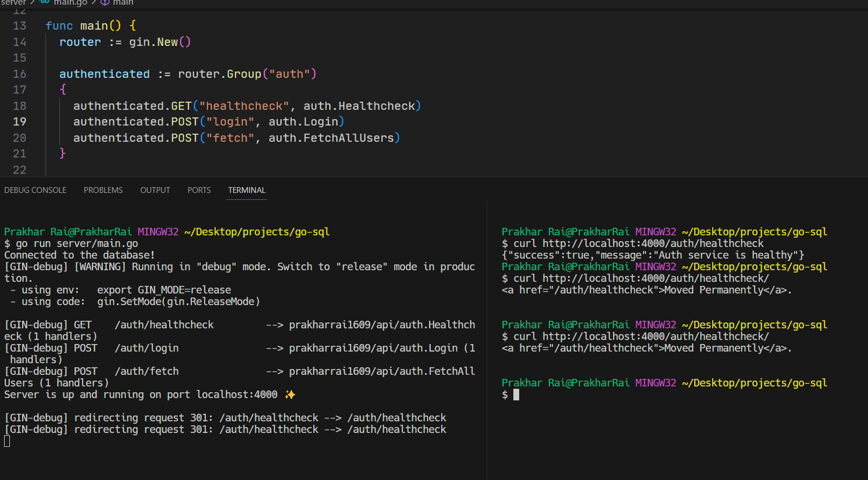Image resolution: width=868 pixels, height=480 pixels.
Task: Focus the right terminal's empty prompt cursor
Action: pos(516,395)
